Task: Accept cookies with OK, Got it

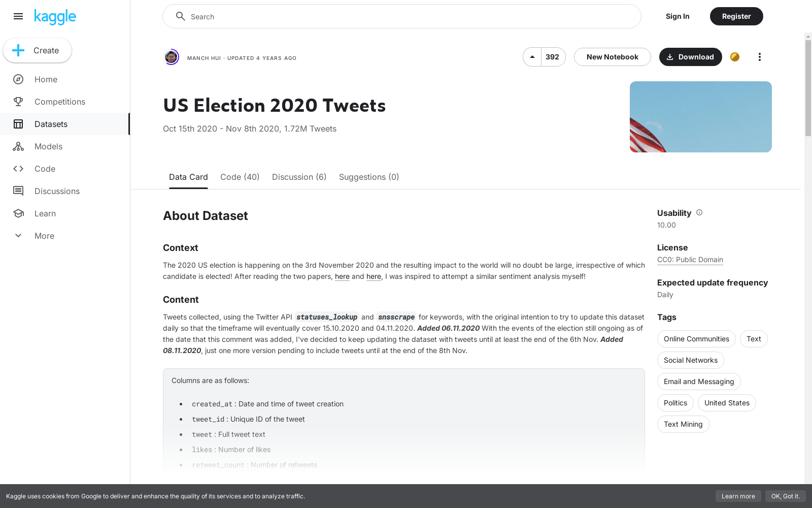Action: point(785,496)
